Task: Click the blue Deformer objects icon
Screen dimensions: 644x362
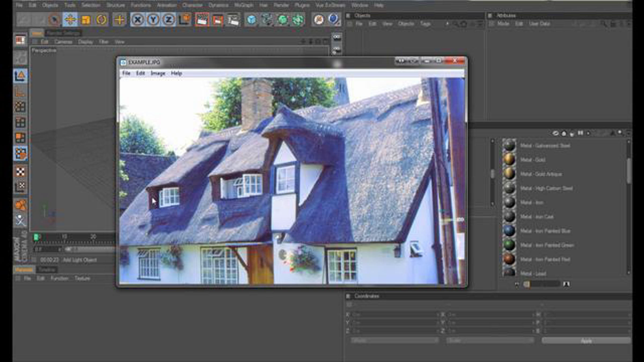Action: [x=334, y=20]
